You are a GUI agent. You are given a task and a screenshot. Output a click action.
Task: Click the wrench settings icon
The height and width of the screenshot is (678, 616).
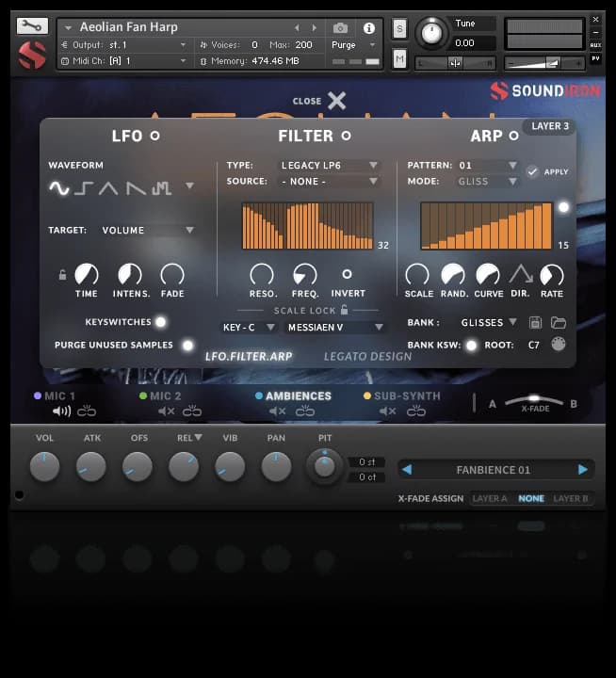click(32, 26)
